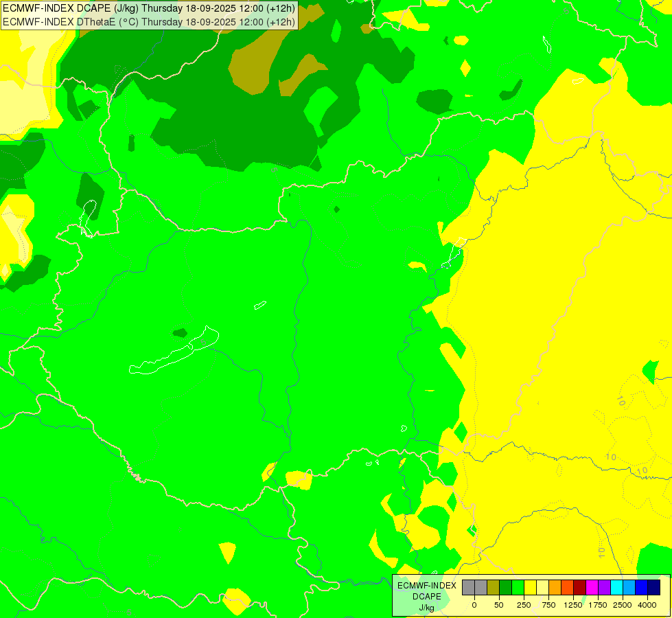The width and height of the screenshot is (672, 618).
Task: Click ECMWF-INDEX text inside the legend box
Action: point(427,586)
